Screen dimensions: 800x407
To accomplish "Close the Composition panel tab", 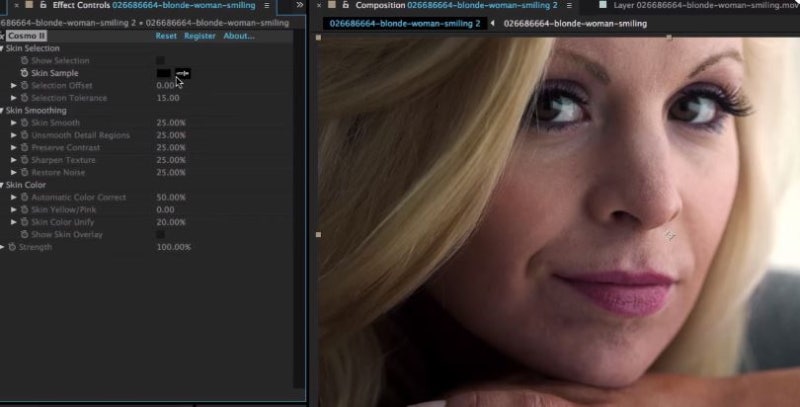I will click(319, 5).
